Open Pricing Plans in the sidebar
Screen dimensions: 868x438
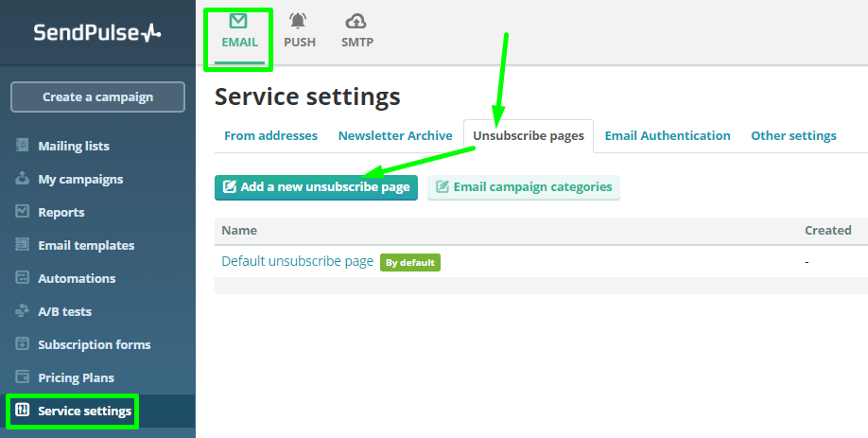pyautogui.click(x=76, y=377)
